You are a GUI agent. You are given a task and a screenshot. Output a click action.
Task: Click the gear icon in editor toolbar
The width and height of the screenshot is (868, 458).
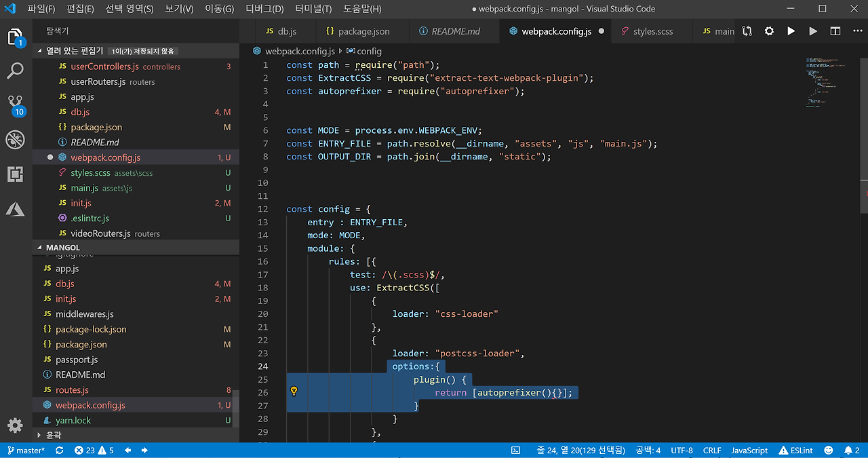pos(769,31)
